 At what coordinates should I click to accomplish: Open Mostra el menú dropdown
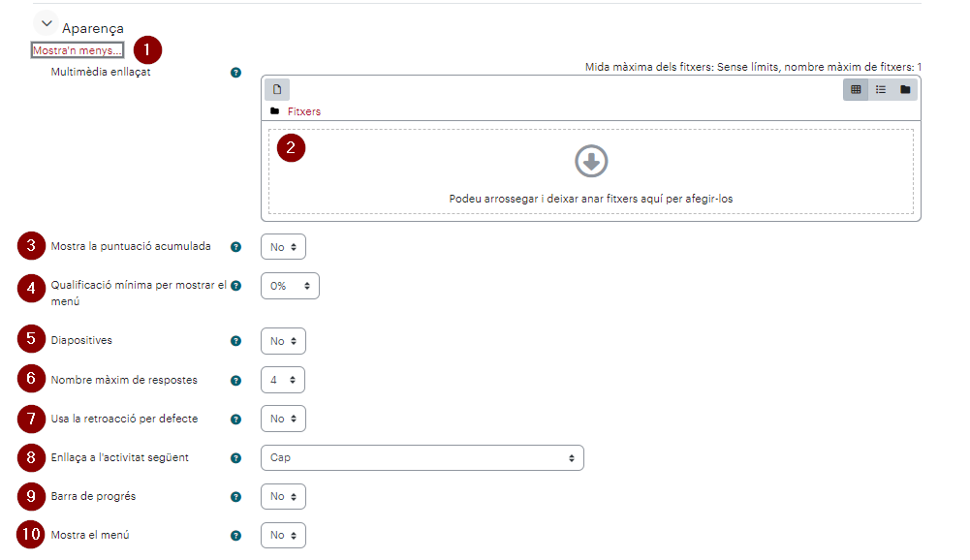pos(283,535)
